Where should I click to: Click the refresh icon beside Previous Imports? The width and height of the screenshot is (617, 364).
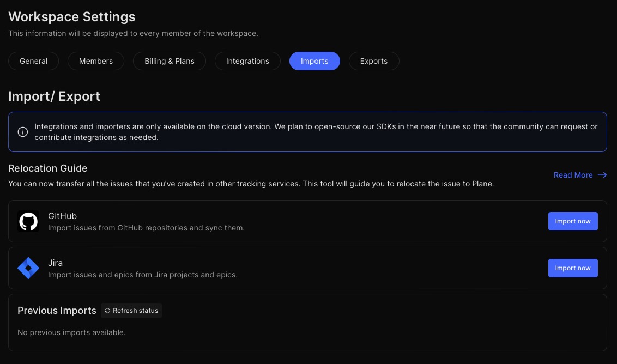click(x=107, y=311)
